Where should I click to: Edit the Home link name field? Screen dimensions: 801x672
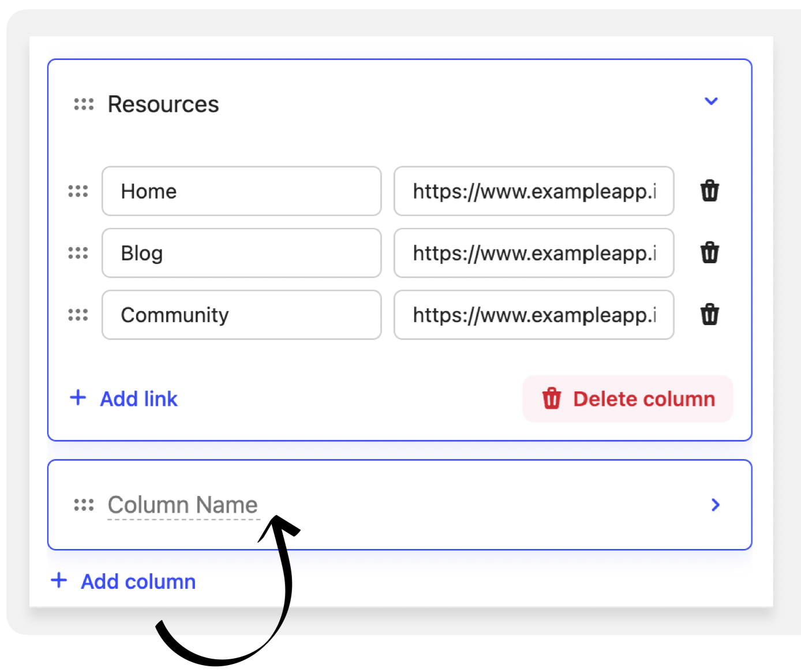click(x=241, y=191)
